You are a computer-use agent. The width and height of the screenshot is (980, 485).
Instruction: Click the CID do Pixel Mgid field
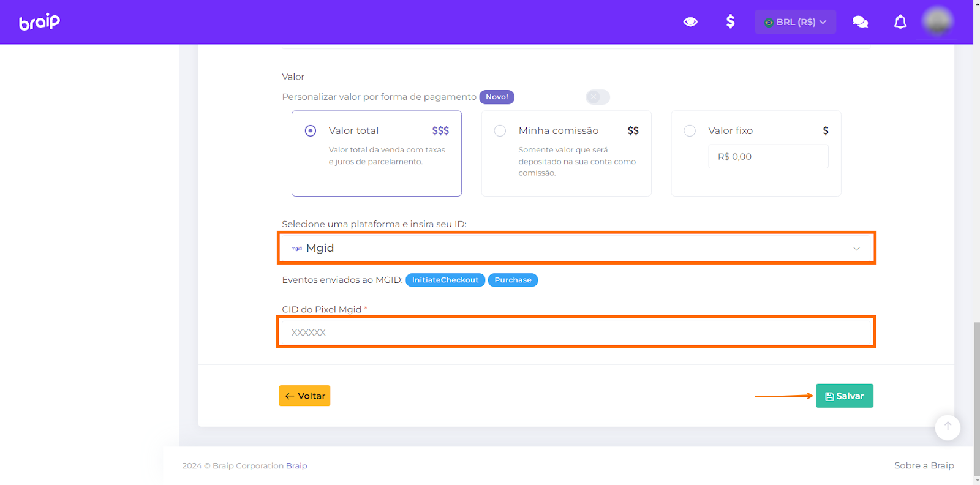click(x=576, y=332)
